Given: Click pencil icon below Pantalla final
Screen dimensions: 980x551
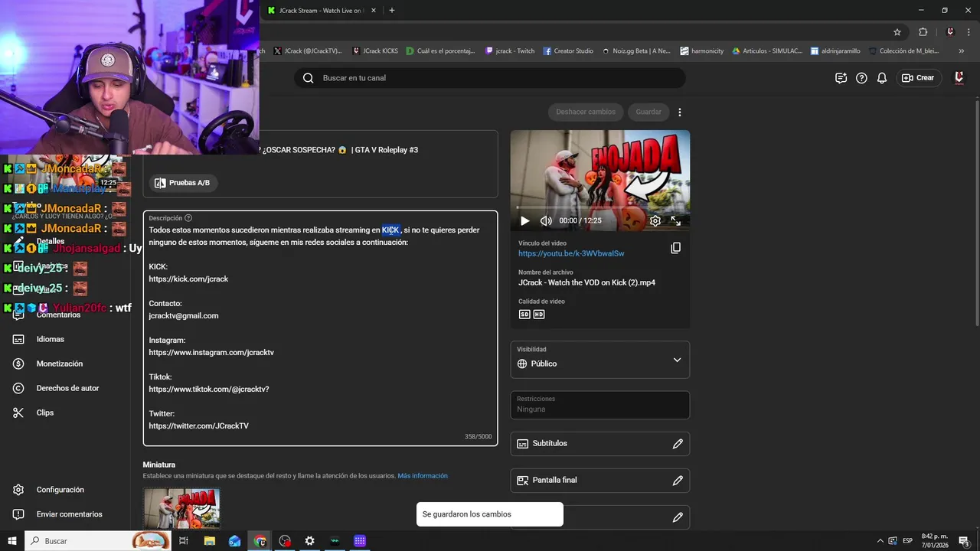Looking at the screenshot, I should tap(678, 517).
